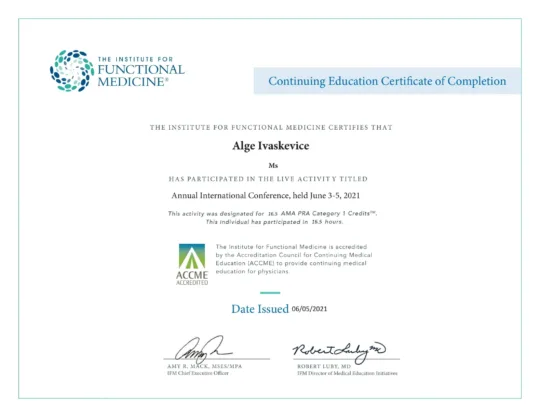Click 'HAS PARTICIPATED IN THE LIVE ACTIVITY TITLED'
Image resolution: width=540 pixels, height=417 pixels.
click(268, 179)
